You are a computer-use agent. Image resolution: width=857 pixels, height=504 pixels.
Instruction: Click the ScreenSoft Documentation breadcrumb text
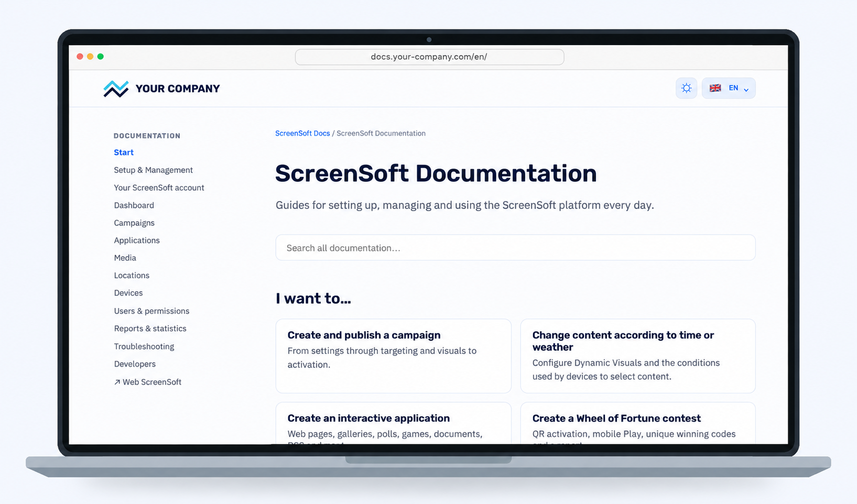[381, 134]
